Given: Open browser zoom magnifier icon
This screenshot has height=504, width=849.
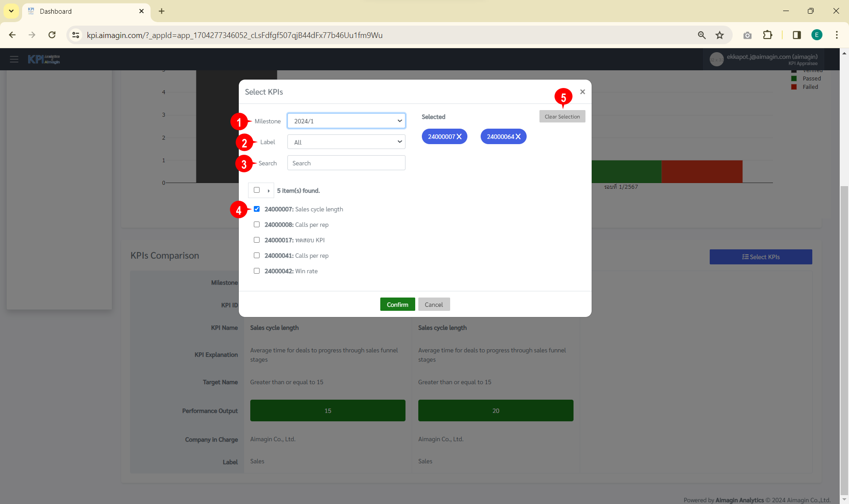Looking at the screenshot, I should (x=701, y=35).
